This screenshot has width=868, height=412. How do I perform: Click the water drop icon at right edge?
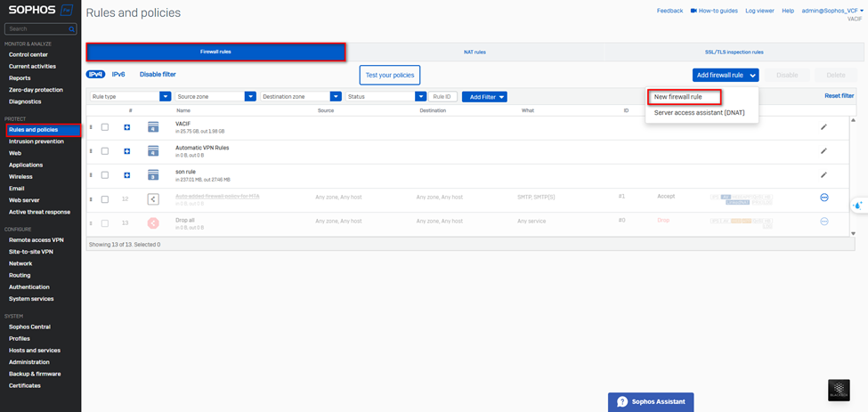(x=857, y=206)
